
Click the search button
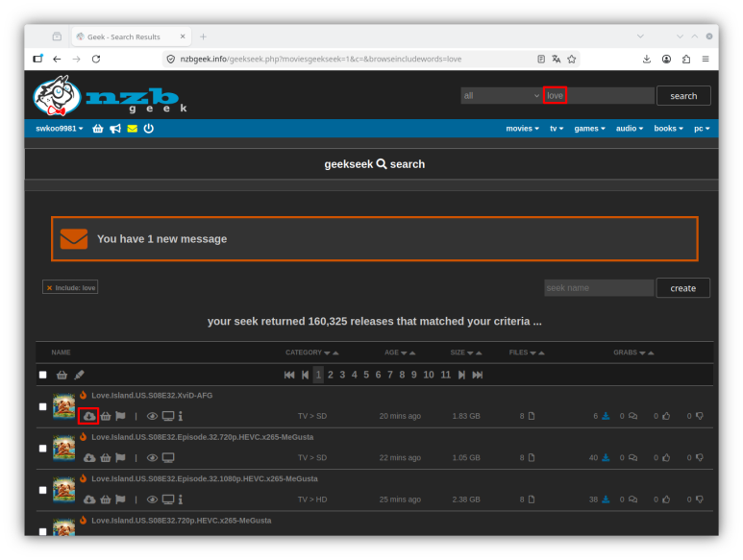coord(683,96)
